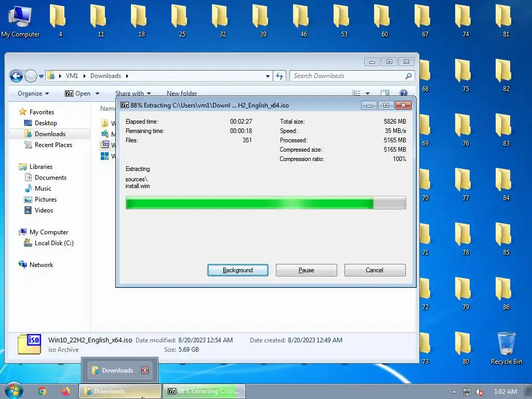Click the green extraction progress bar
Image resolution: width=532 pixels, height=399 pixels.
[x=265, y=203]
